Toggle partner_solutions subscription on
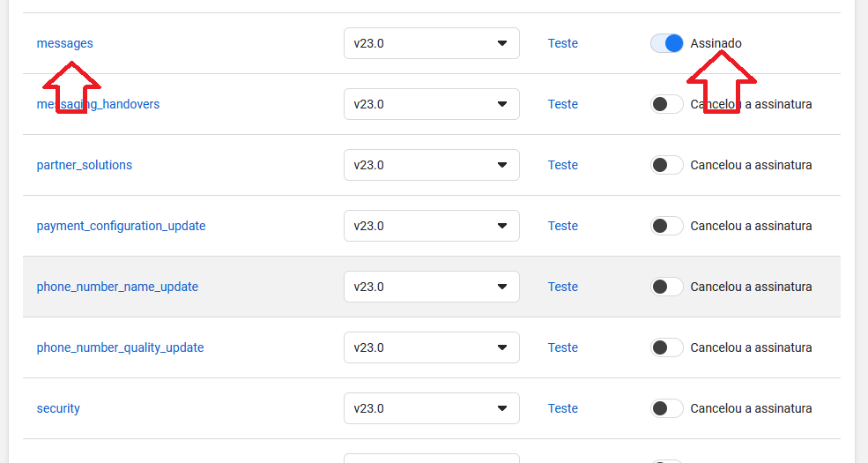 666,165
